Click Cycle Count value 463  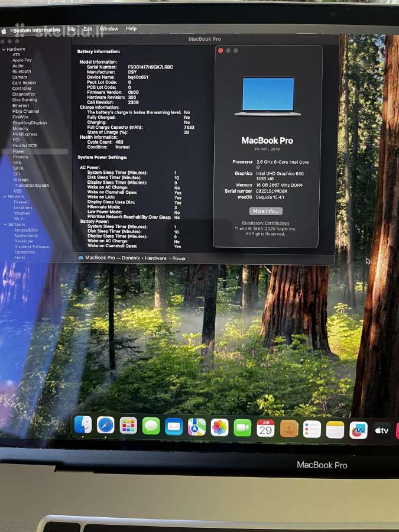pos(119,142)
